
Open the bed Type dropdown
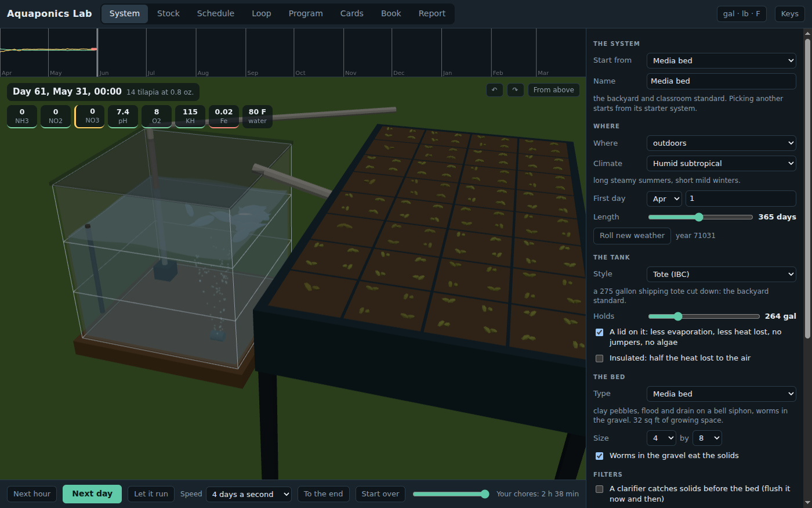coord(722,394)
